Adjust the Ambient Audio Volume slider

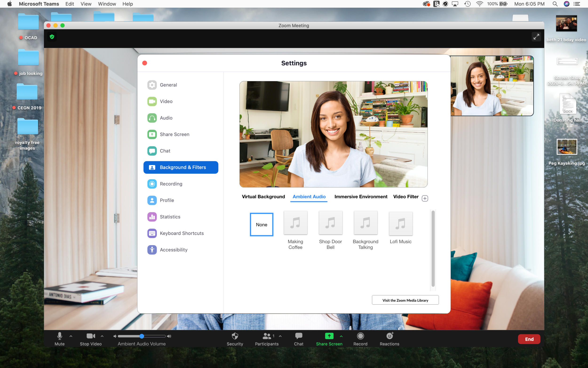(142, 336)
